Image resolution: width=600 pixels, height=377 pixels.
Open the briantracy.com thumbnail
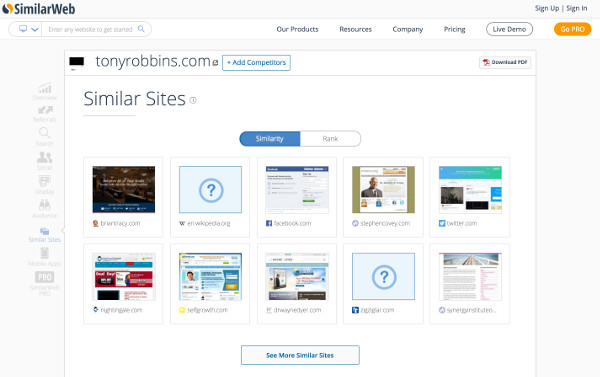[x=124, y=189]
